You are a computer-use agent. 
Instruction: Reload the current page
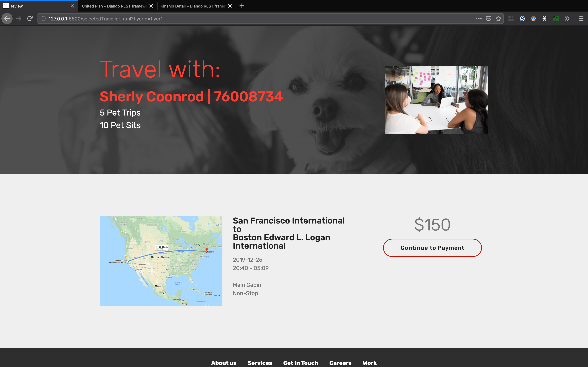click(x=30, y=19)
